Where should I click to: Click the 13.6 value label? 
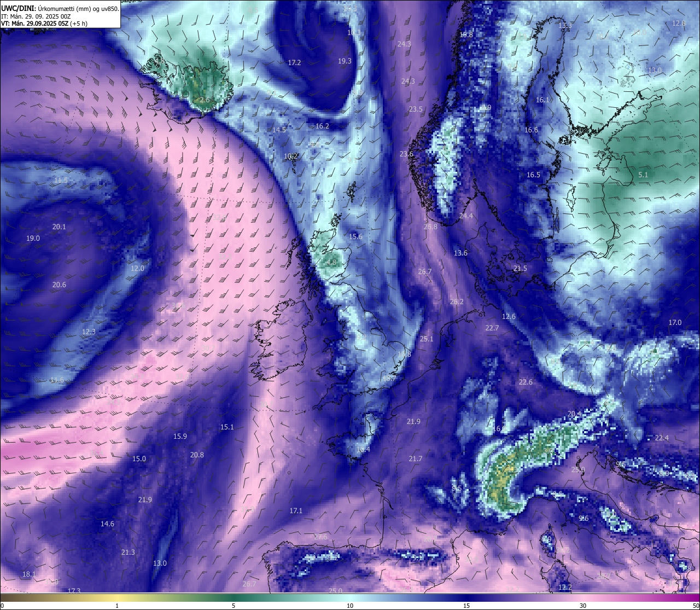pyautogui.click(x=460, y=253)
